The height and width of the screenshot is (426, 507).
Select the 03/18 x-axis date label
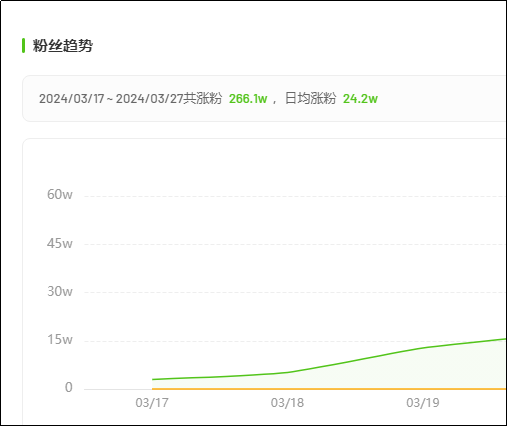[x=287, y=403]
